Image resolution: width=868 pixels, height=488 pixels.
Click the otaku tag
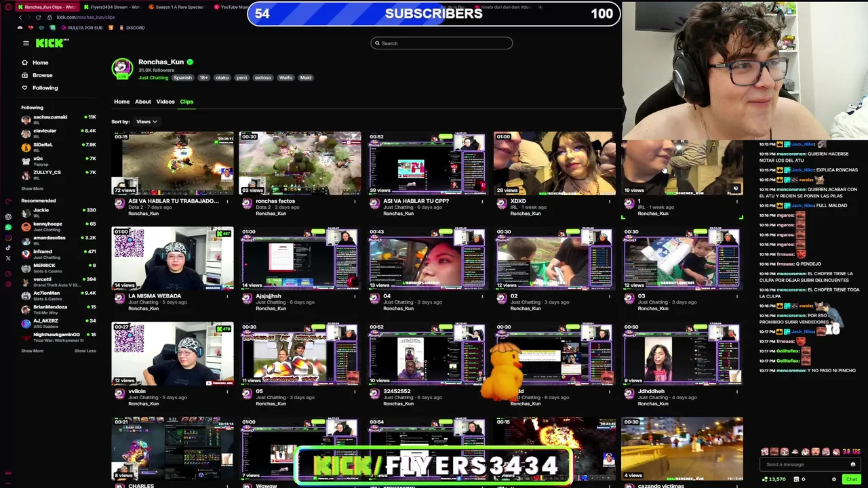[x=222, y=78]
